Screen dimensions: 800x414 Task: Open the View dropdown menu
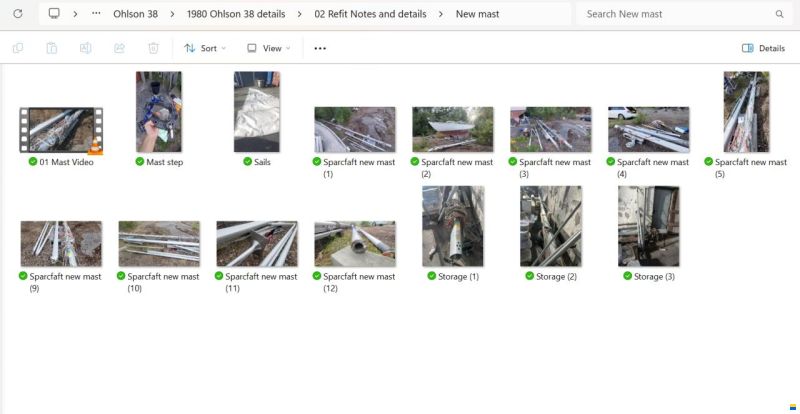point(269,48)
